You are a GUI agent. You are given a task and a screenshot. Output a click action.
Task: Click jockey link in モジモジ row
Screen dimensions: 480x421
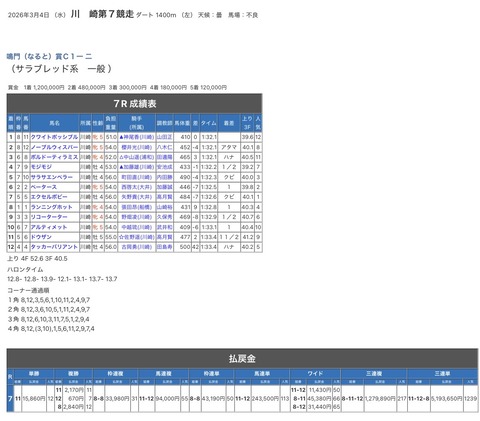[x=137, y=167]
